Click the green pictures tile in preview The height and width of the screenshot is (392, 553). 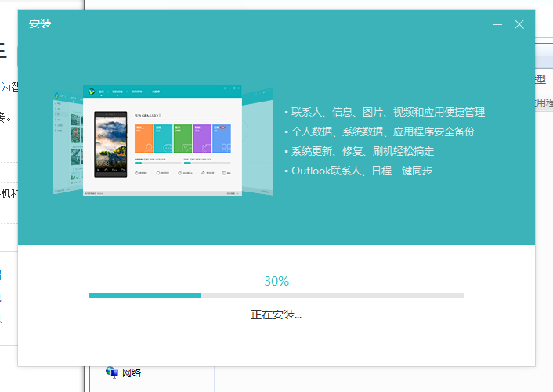click(183, 138)
